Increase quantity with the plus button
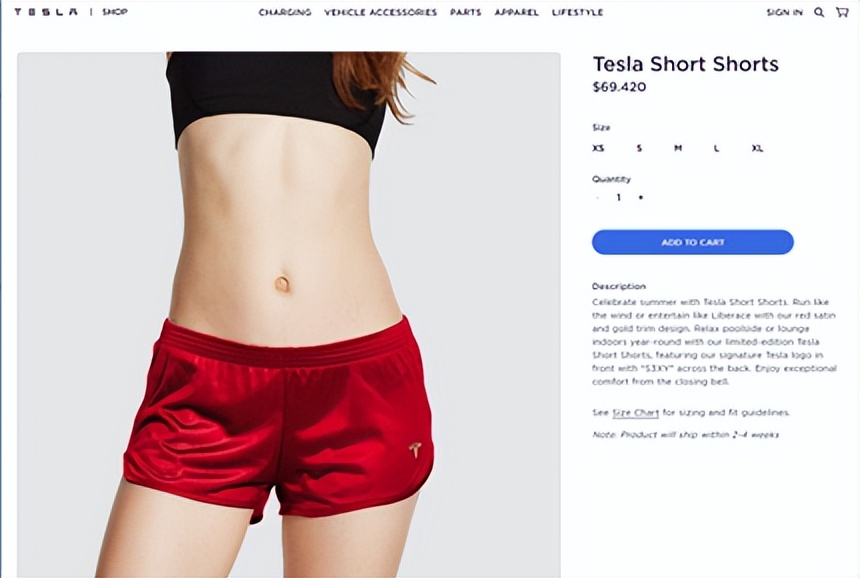860x578 pixels. click(641, 197)
